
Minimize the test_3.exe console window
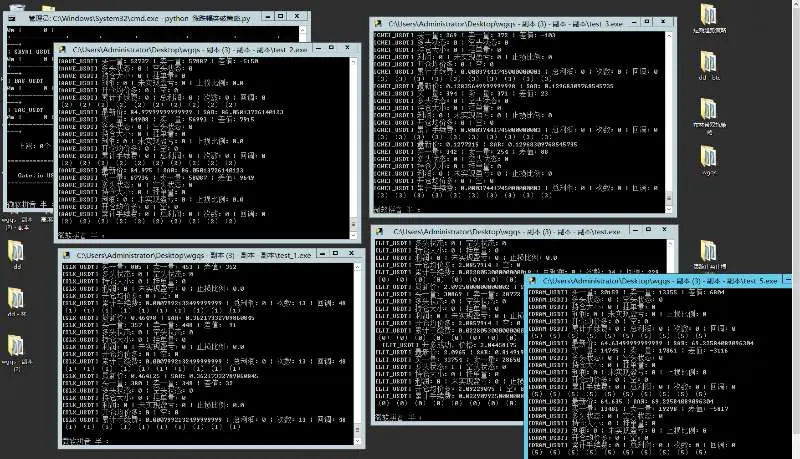tap(634, 22)
